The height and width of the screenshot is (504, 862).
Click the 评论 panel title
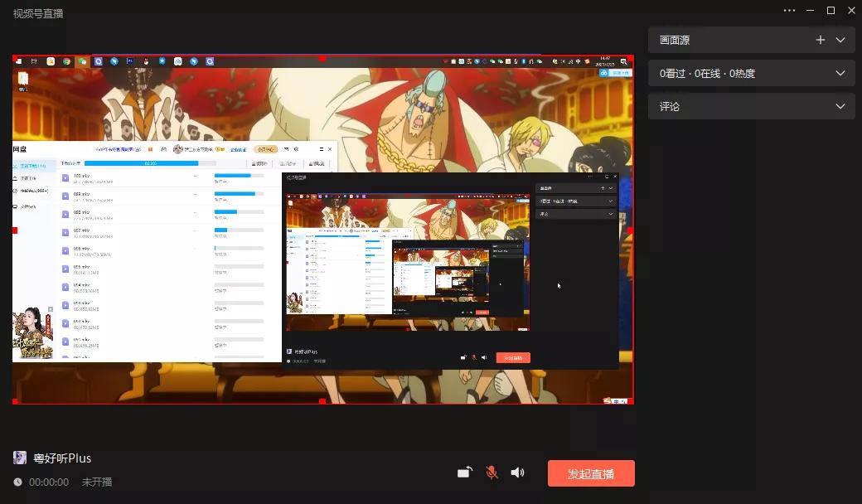tap(670, 106)
